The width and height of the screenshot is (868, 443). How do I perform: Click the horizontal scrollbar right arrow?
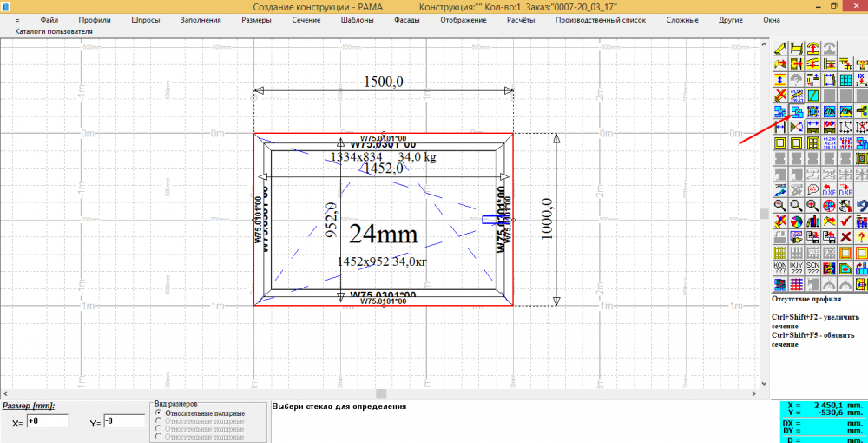[x=754, y=393]
